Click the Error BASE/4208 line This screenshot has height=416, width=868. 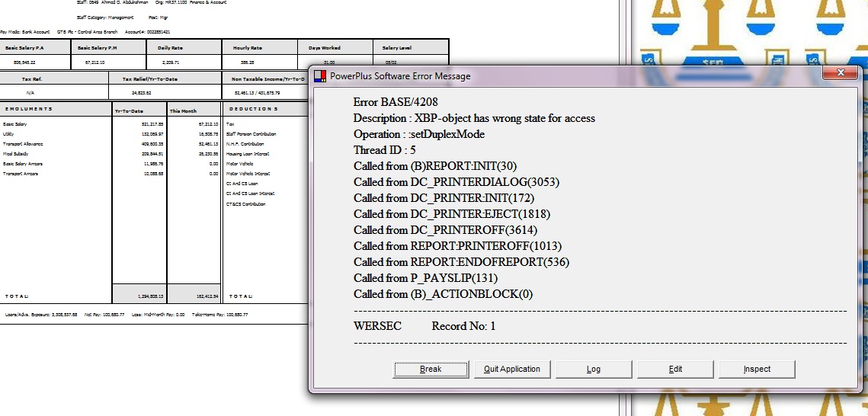tap(395, 102)
